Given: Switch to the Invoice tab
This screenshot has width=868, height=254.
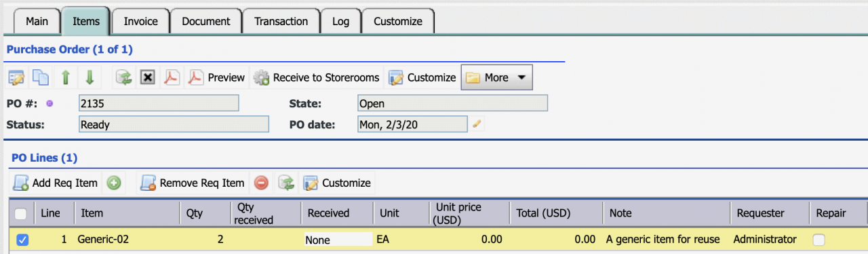Looking at the screenshot, I should point(140,21).
